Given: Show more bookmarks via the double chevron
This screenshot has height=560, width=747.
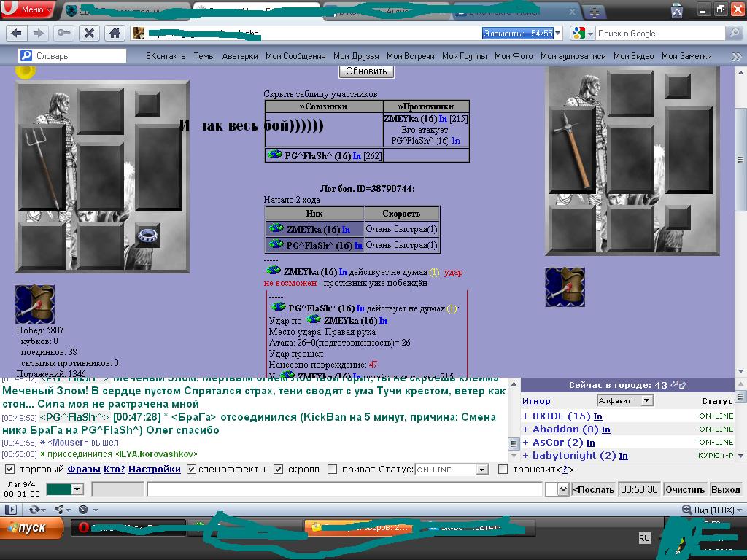Looking at the screenshot, I should 737,56.
